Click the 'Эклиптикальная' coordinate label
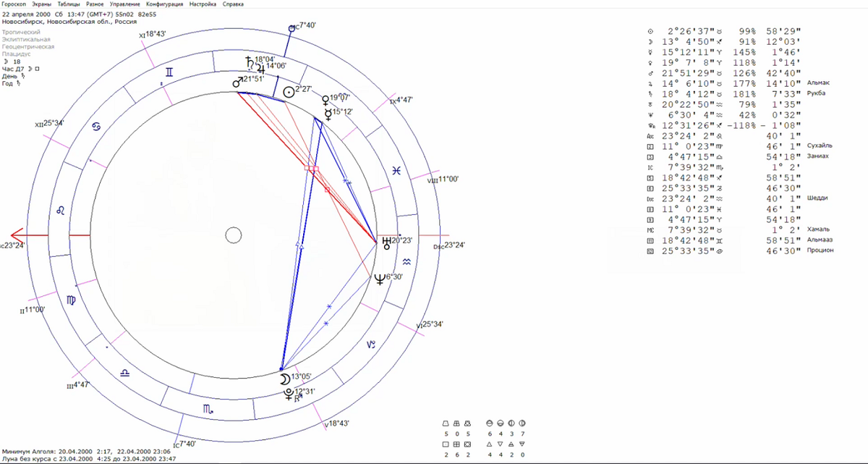The width and height of the screenshot is (868, 464). pos(26,39)
